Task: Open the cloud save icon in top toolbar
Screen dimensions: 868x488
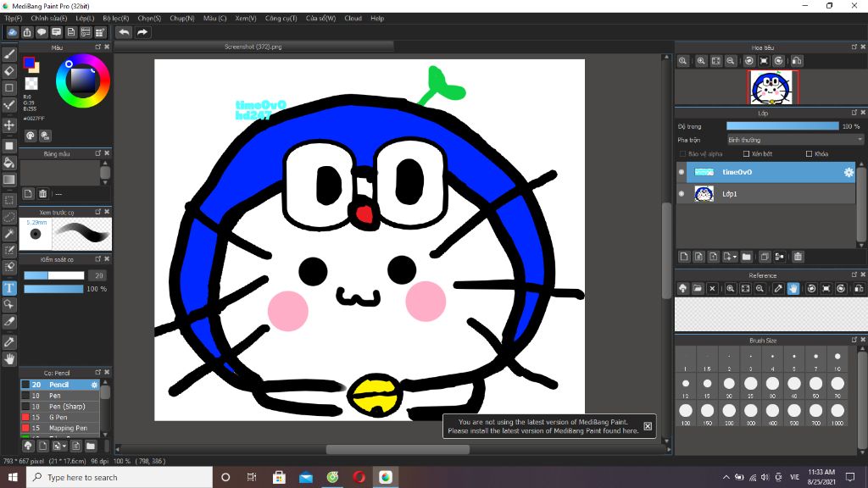Action: 12,32
